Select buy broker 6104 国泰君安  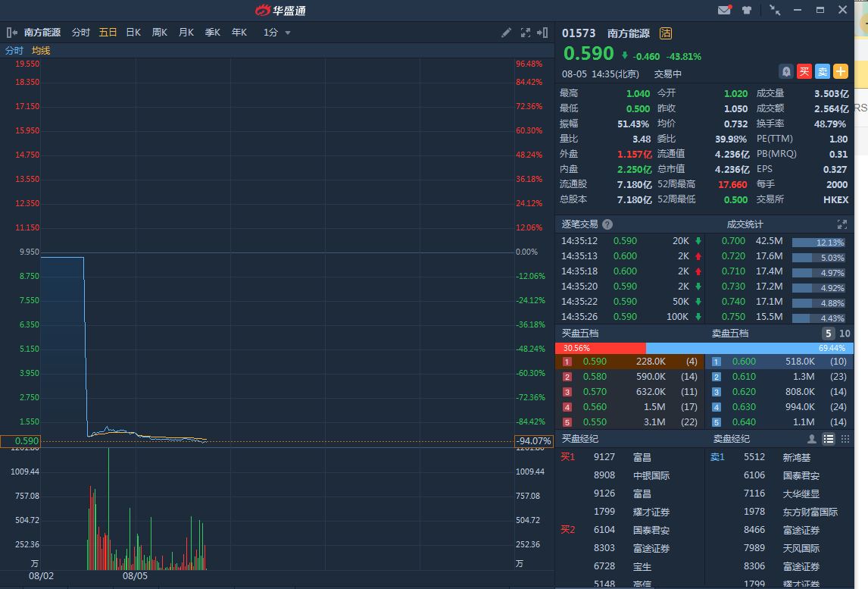[631, 531]
